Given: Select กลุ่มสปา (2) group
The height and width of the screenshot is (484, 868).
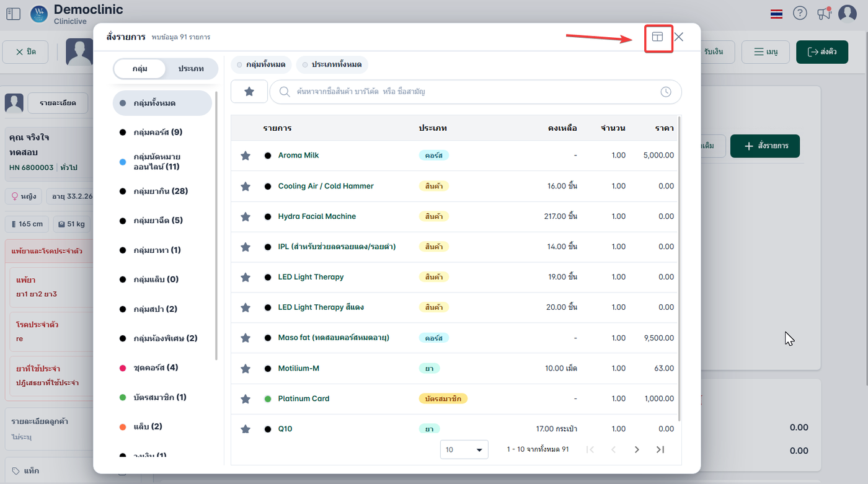Looking at the screenshot, I should tap(162, 309).
